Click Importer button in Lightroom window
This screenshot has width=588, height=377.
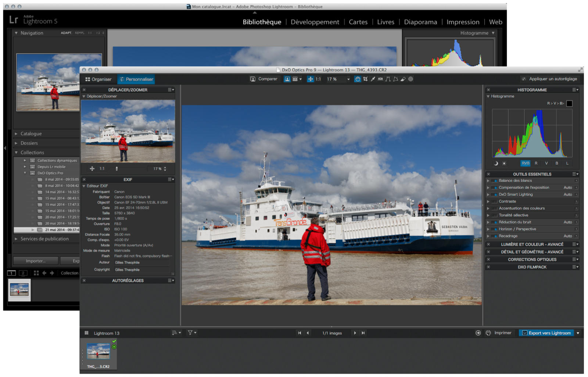pos(36,261)
